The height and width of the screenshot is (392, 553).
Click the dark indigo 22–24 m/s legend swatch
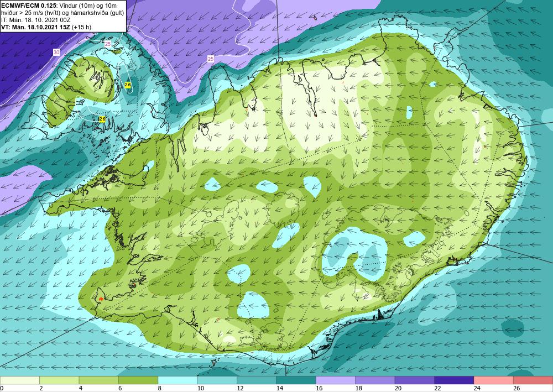click(x=454, y=380)
